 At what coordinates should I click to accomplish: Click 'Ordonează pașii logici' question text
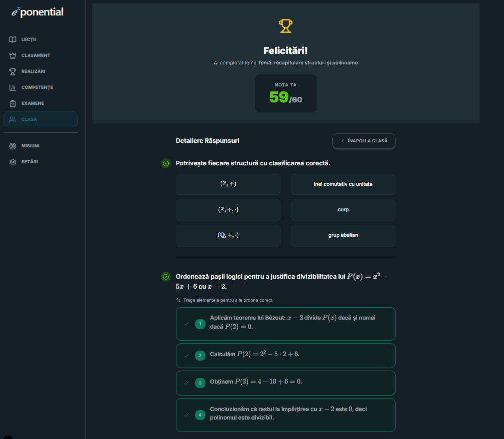click(282, 281)
